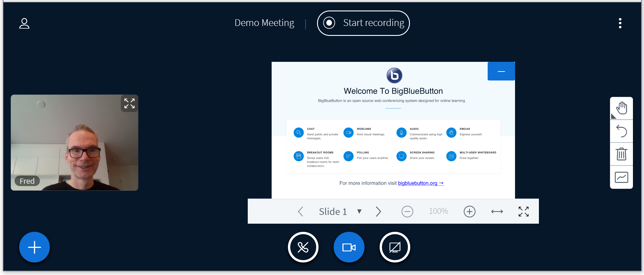Follow the bigbluebutton.org link
The width and height of the screenshot is (644, 275).
[x=420, y=183]
